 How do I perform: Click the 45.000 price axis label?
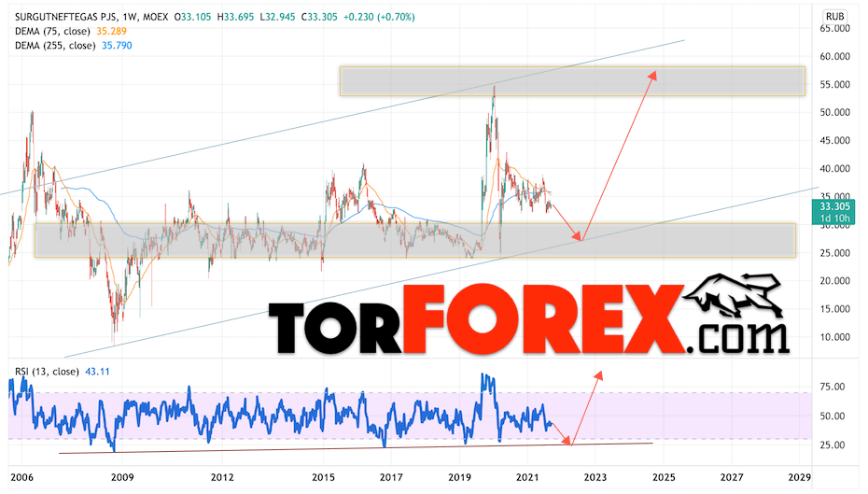click(834, 141)
